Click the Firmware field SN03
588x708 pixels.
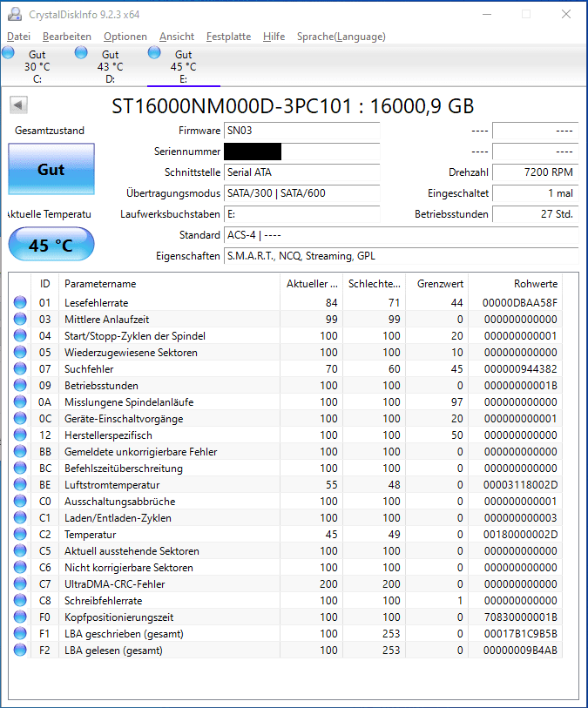point(301,131)
